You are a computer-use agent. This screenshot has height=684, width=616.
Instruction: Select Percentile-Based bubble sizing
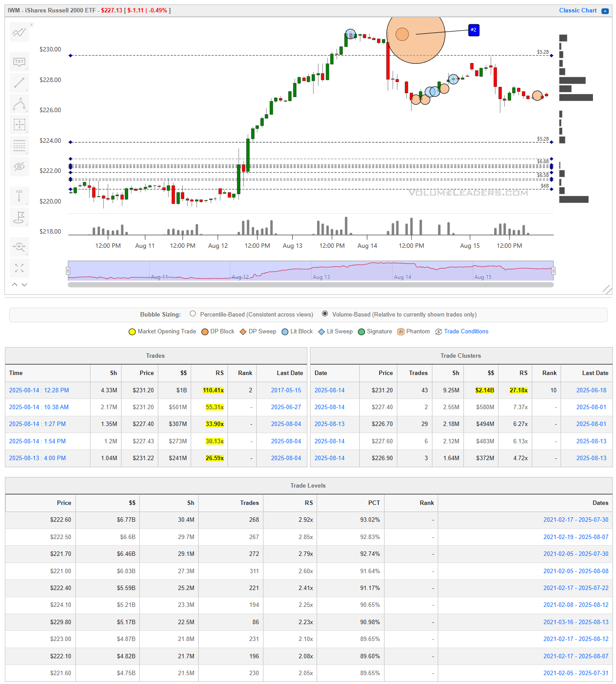(x=192, y=314)
